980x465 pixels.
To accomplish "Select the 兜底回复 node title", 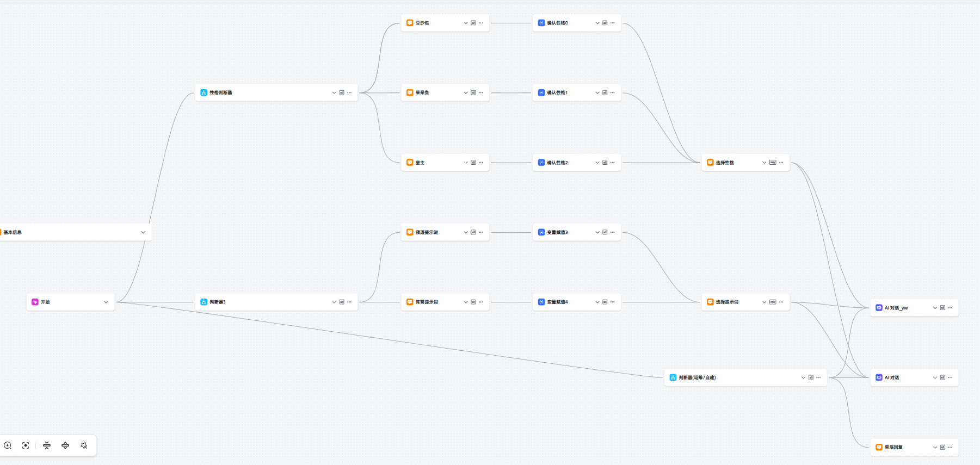I will point(893,447).
